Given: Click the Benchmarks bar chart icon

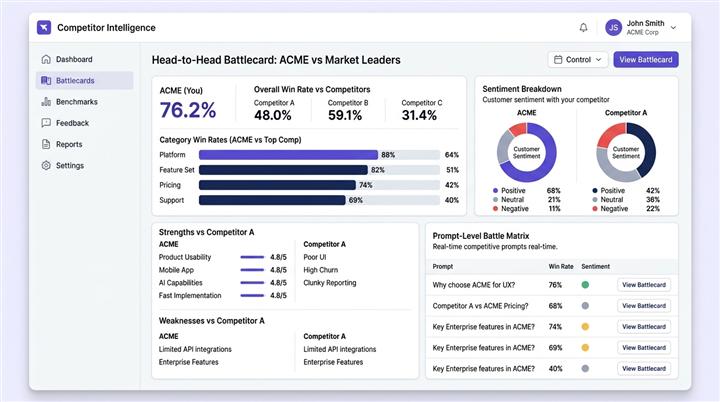Looking at the screenshot, I should coord(46,102).
